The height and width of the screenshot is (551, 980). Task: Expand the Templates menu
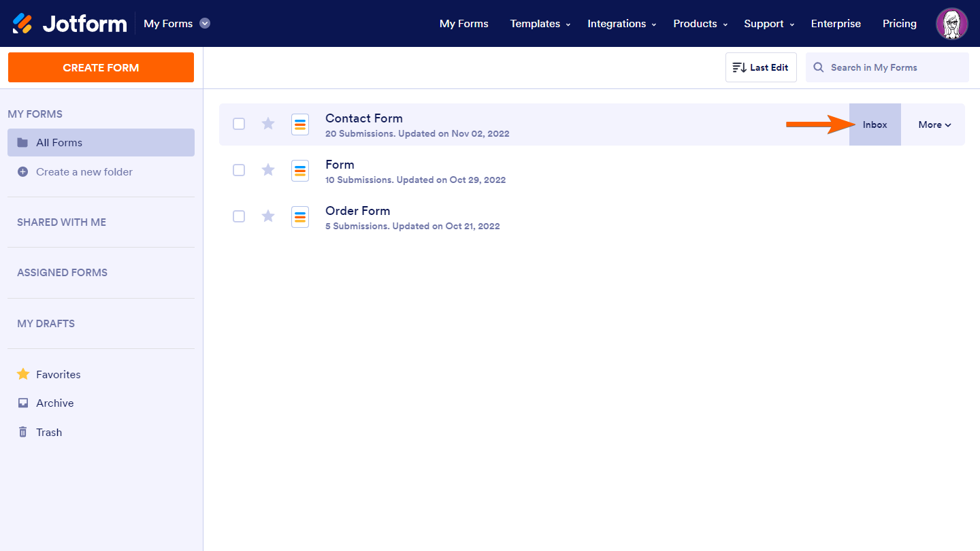click(540, 24)
